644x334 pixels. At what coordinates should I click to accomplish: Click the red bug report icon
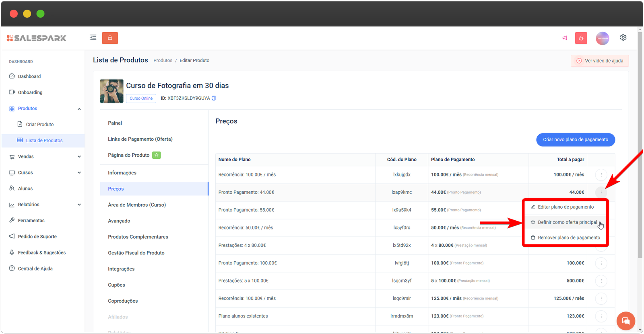pos(581,38)
